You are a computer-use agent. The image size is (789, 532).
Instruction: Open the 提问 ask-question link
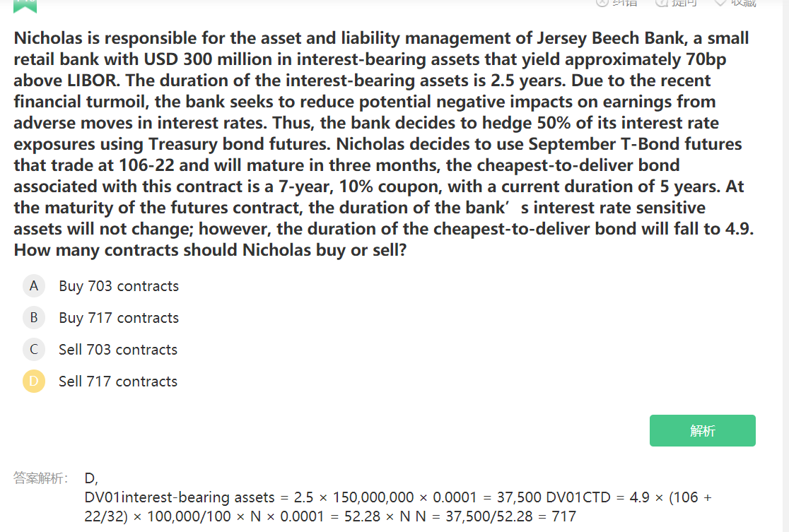pos(684,3)
